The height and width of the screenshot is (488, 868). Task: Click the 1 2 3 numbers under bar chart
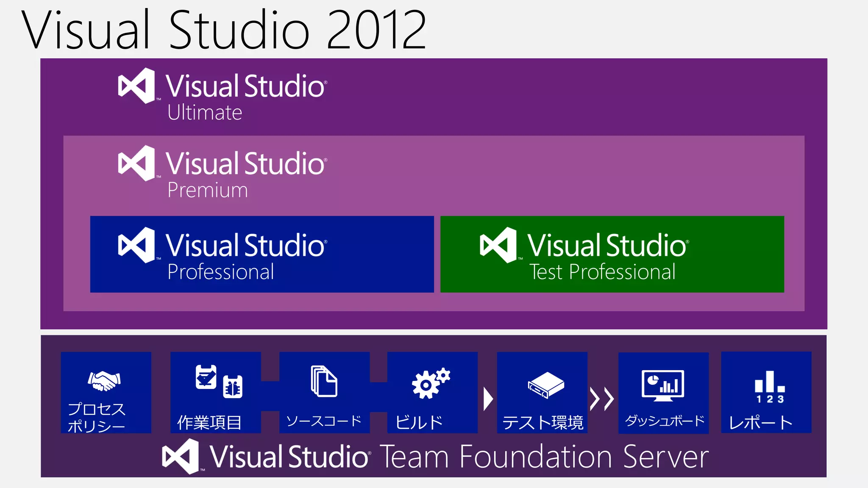point(770,399)
